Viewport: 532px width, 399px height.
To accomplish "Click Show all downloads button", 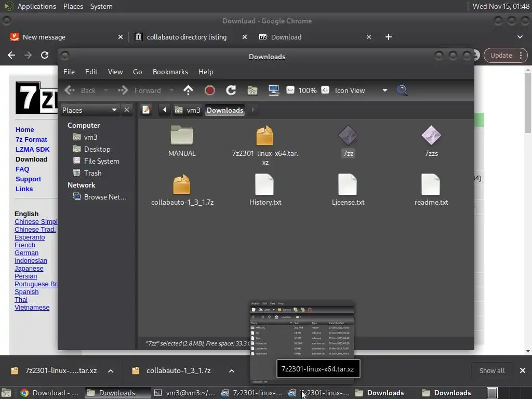I will pos(491,371).
